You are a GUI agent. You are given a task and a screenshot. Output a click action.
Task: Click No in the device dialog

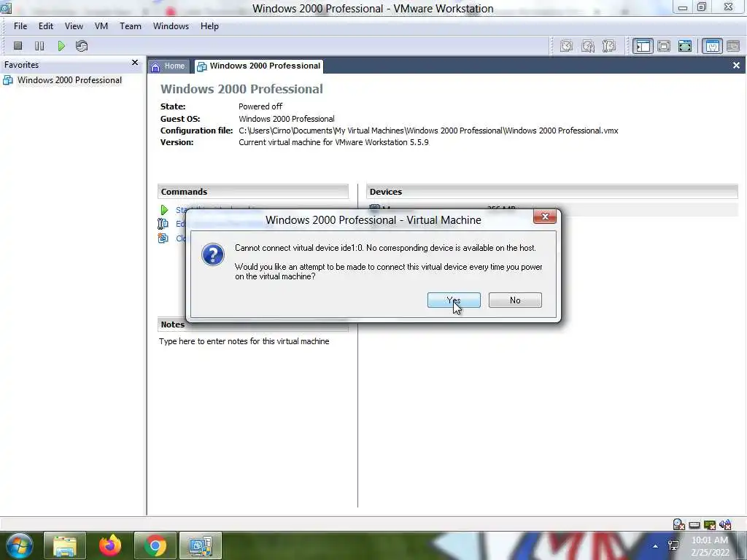pyautogui.click(x=515, y=300)
